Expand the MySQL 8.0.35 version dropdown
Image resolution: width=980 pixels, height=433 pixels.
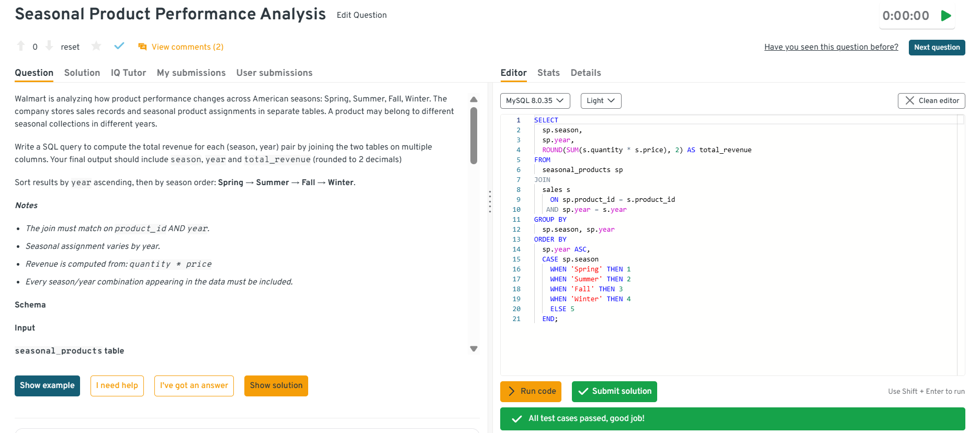[x=535, y=101]
